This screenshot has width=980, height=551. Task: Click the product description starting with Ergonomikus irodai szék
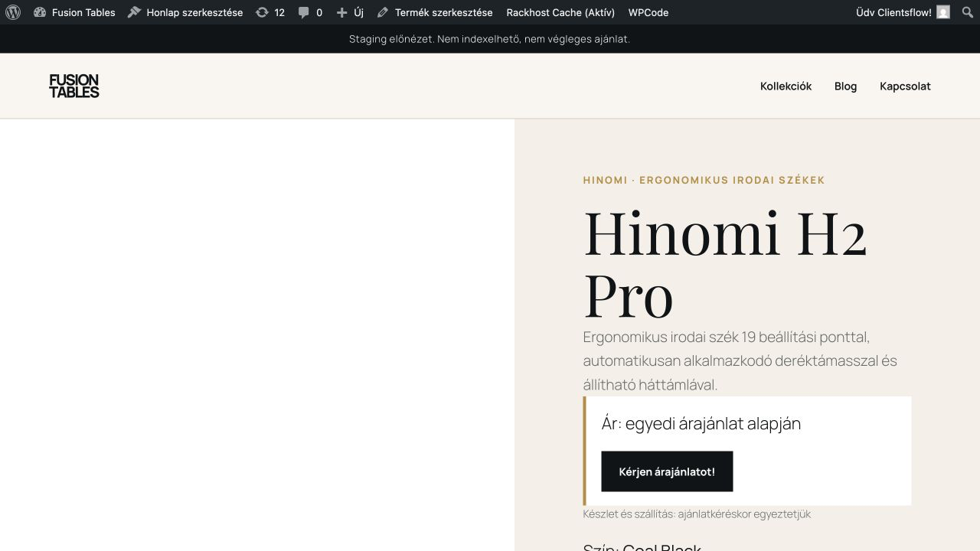(x=740, y=360)
